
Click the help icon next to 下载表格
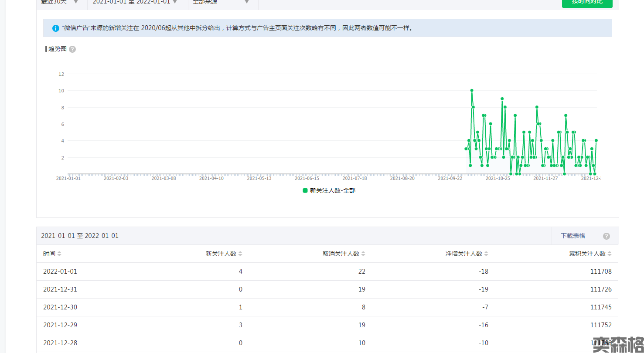click(606, 236)
